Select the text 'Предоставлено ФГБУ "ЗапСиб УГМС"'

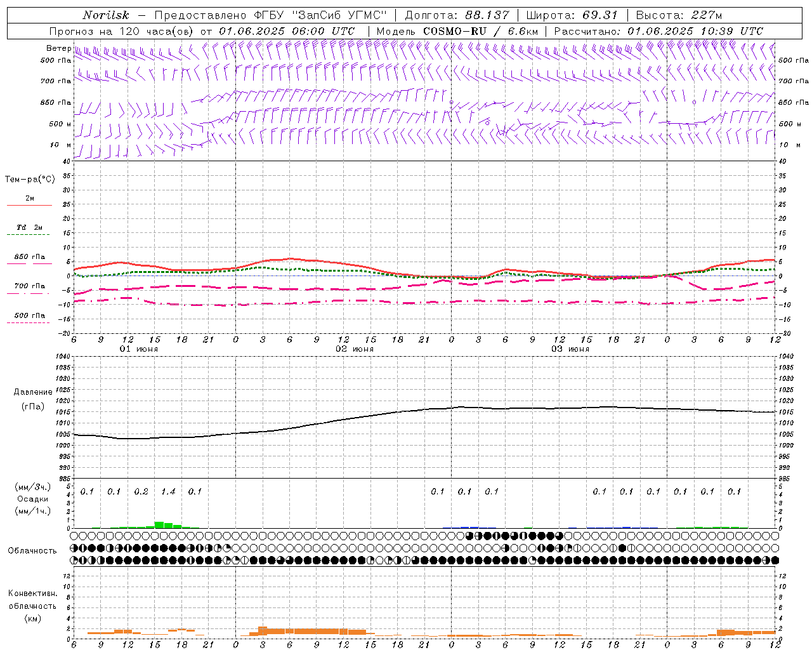point(271,15)
